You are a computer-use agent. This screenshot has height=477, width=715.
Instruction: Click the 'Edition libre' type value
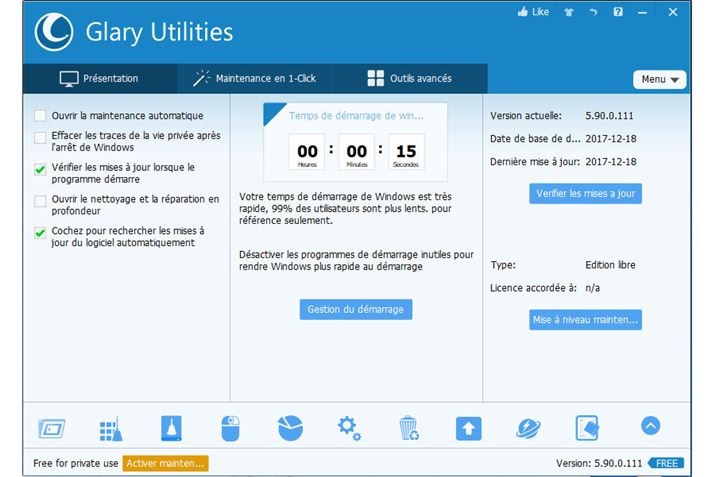click(x=610, y=265)
